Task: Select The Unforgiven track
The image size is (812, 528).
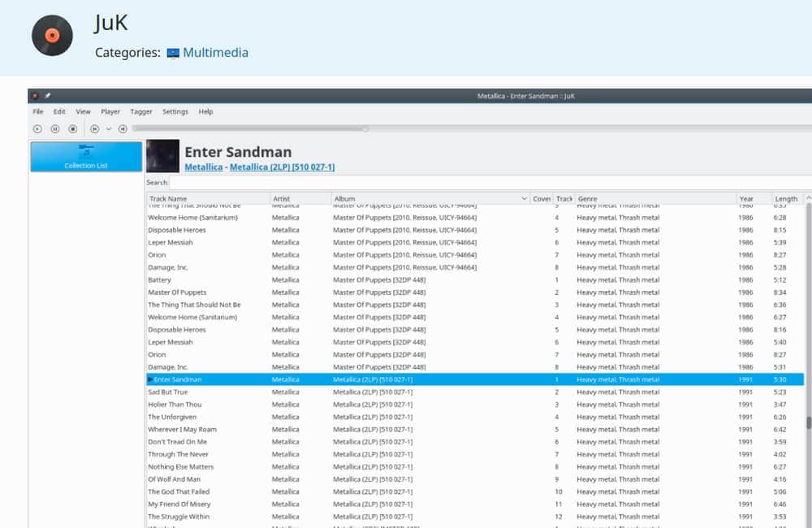Action: [475, 417]
